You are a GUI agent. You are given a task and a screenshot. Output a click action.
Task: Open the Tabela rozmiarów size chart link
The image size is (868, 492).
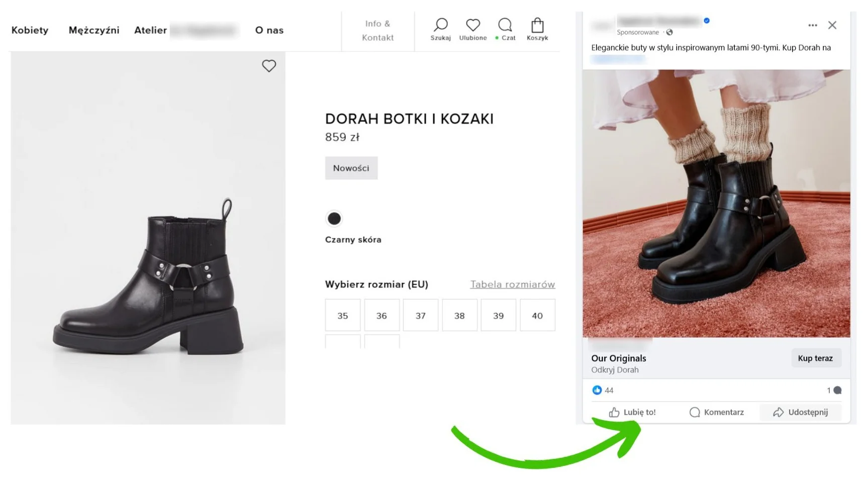(512, 284)
